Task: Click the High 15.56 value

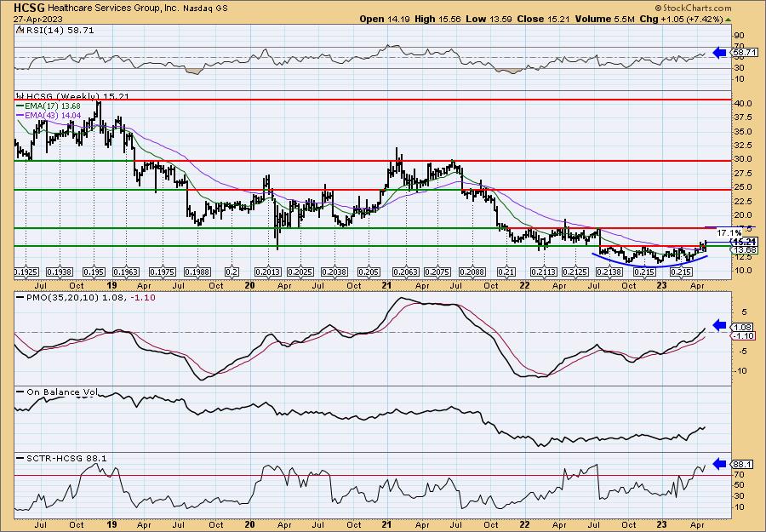Action: (x=437, y=19)
